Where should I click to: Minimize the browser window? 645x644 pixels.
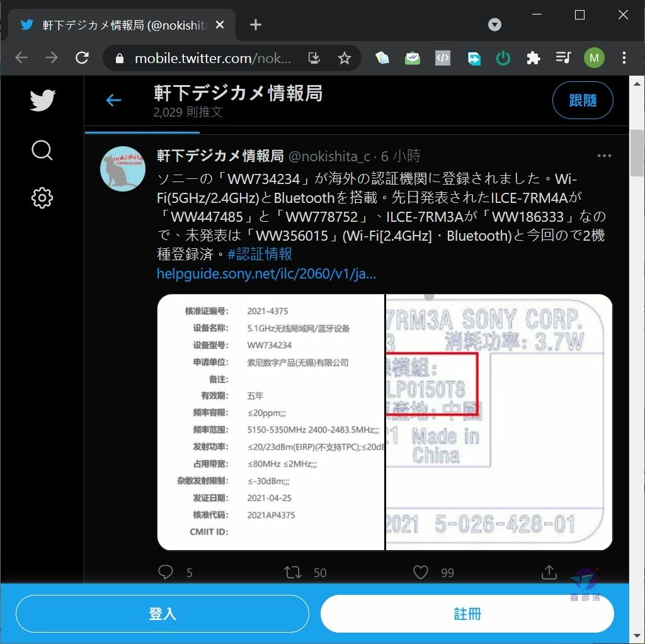(537, 14)
